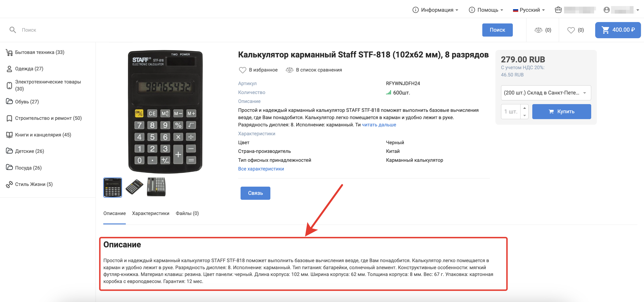
Task: Toggle В список сравнения for this product
Action: pyautogui.click(x=314, y=70)
